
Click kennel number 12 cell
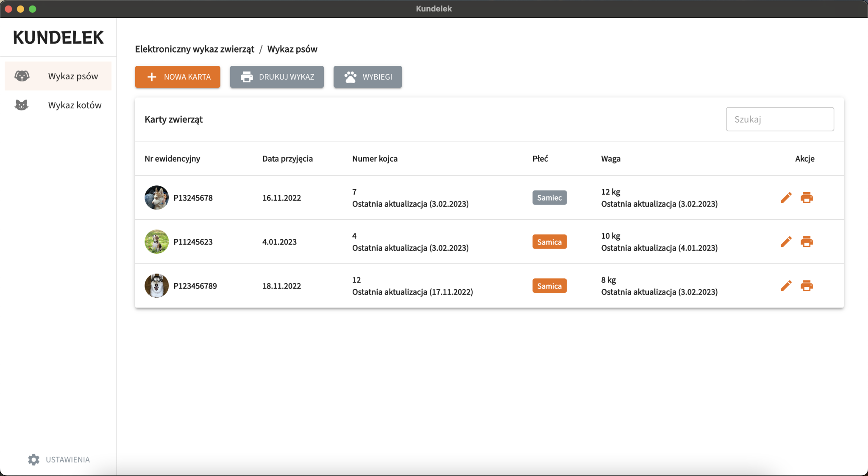point(356,280)
